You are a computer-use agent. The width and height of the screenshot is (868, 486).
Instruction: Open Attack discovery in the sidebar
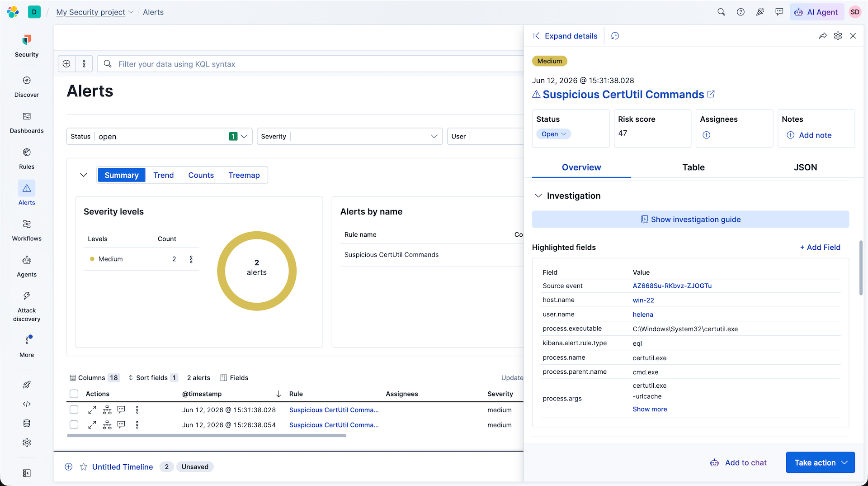(27, 306)
